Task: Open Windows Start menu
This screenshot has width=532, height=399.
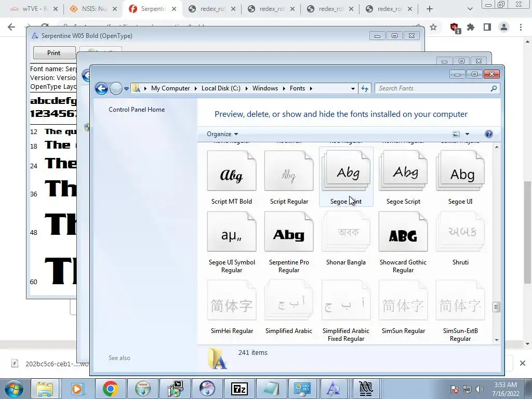Action: 13,389
